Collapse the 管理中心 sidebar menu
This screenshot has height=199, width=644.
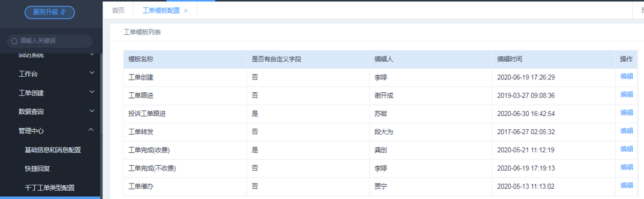50,130
